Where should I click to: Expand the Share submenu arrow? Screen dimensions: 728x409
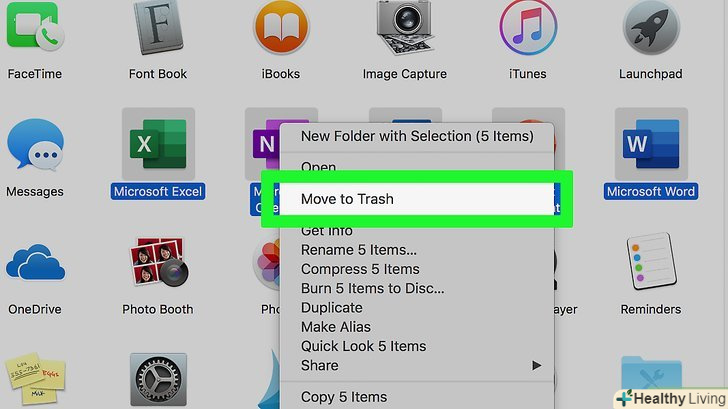(536, 366)
